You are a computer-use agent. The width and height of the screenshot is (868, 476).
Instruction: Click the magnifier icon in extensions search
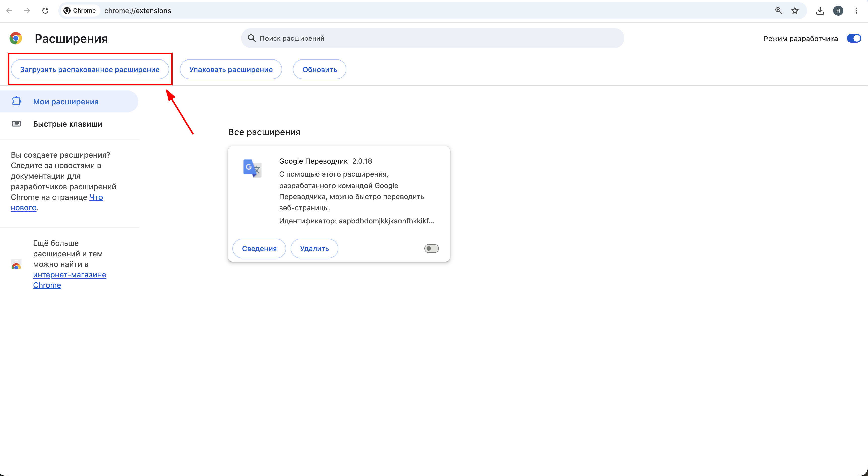click(252, 38)
